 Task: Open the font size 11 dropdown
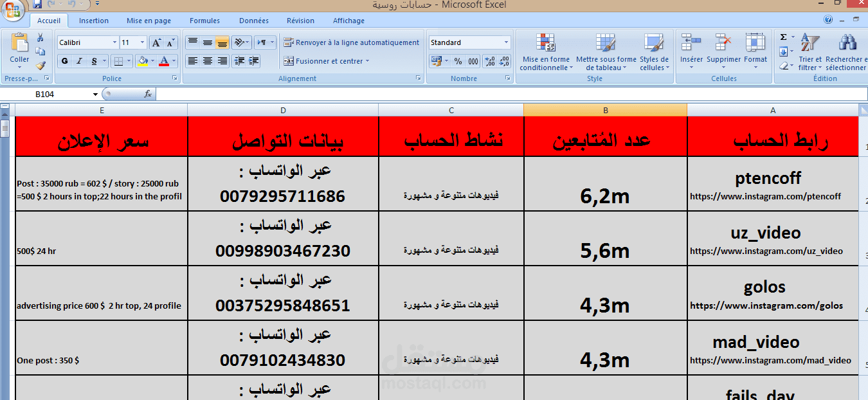click(143, 42)
